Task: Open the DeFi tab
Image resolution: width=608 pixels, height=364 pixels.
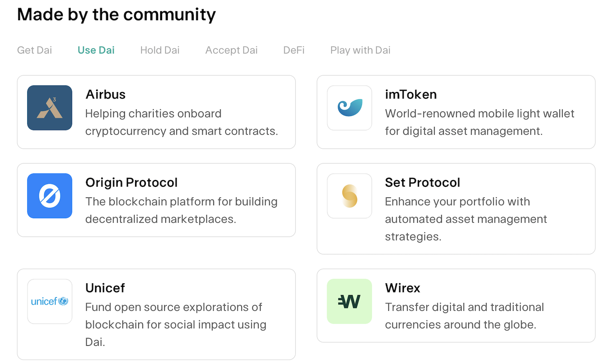Action: point(294,50)
